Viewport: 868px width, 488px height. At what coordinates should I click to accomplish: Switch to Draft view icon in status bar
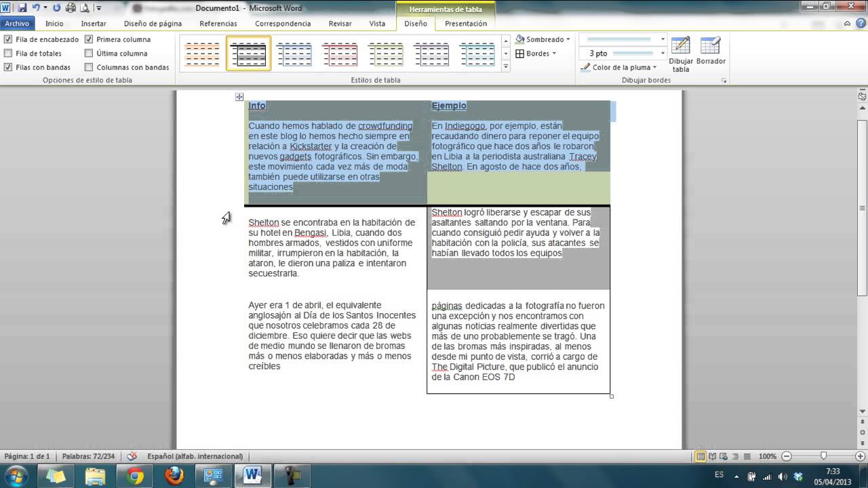point(747,456)
